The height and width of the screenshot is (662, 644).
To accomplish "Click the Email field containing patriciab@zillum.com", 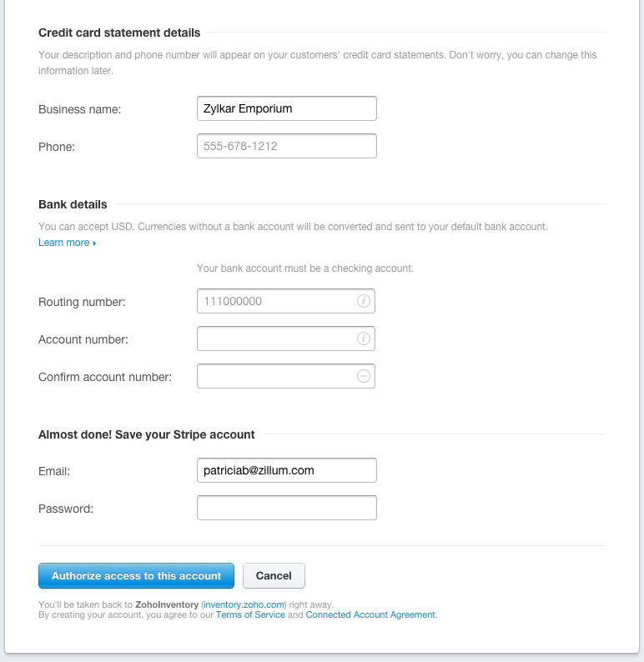I will (x=286, y=470).
